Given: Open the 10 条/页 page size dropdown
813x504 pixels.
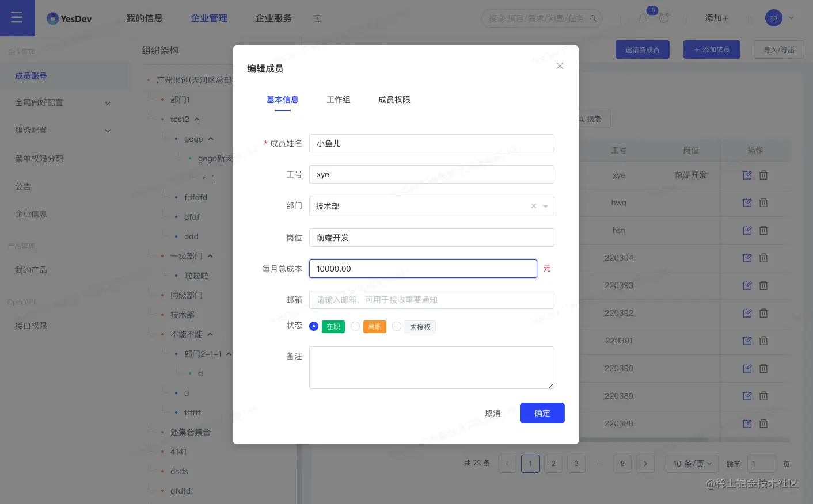Looking at the screenshot, I should pyautogui.click(x=692, y=464).
